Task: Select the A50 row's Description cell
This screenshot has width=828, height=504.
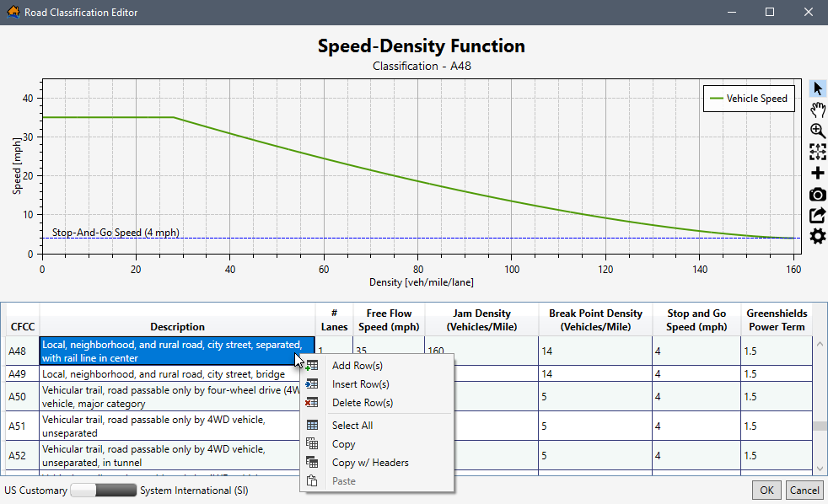Action: (x=169, y=396)
